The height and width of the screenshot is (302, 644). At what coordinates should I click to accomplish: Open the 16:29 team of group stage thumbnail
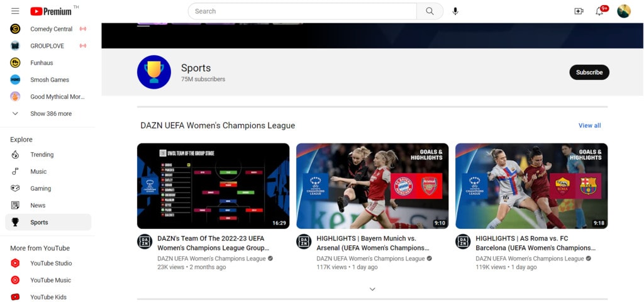213,186
